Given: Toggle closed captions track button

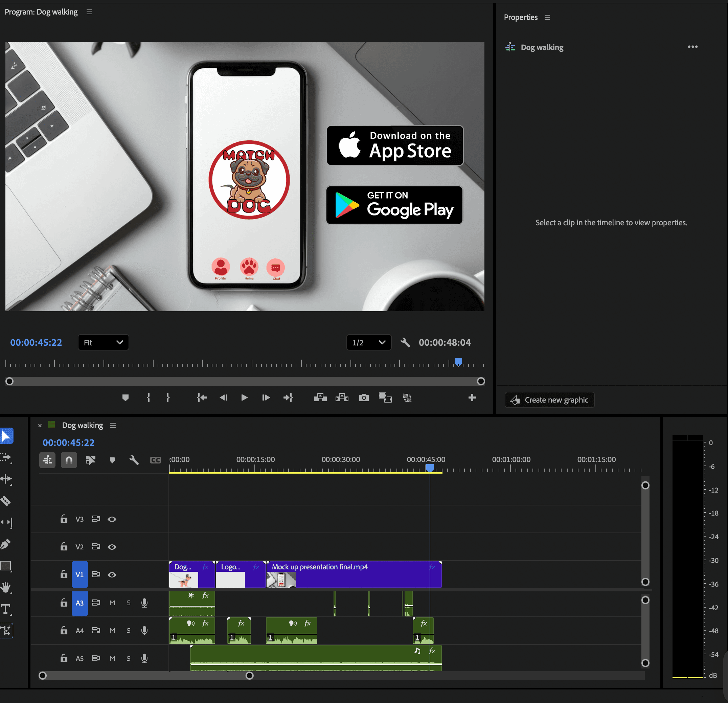Looking at the screenshot, I should [x=155, y=460].
